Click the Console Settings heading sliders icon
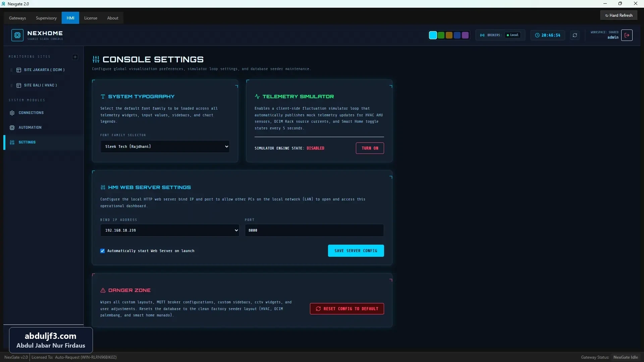Viewport: 644px width, 362px height. 96,60
